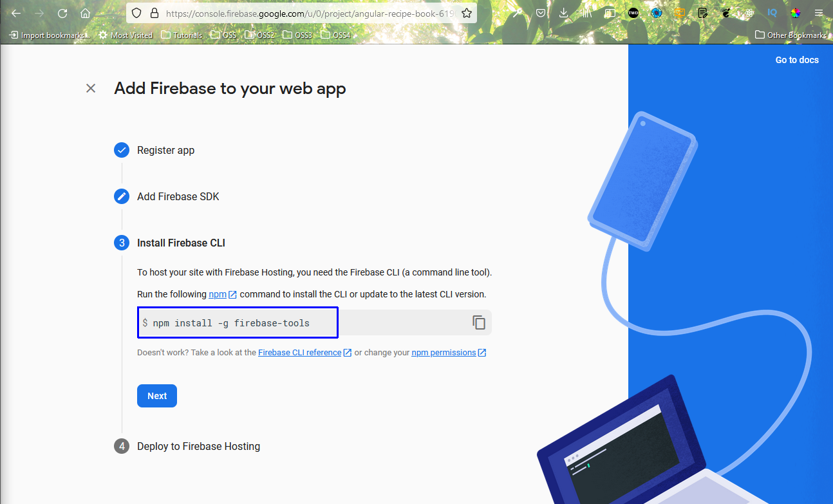Open Import bookmarks item
Viewport: 833px width, 504px height.
49,35
